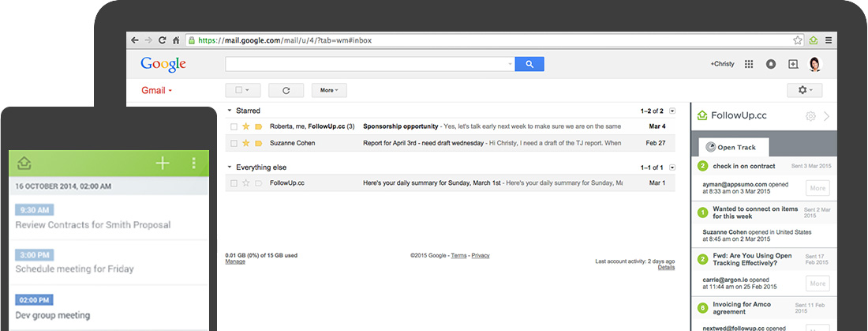Image resolution: width=868 pixels, height=331 pixels.
Task: Select the FollowUp.cc daily summary checkbox
Action: point(234,183)
